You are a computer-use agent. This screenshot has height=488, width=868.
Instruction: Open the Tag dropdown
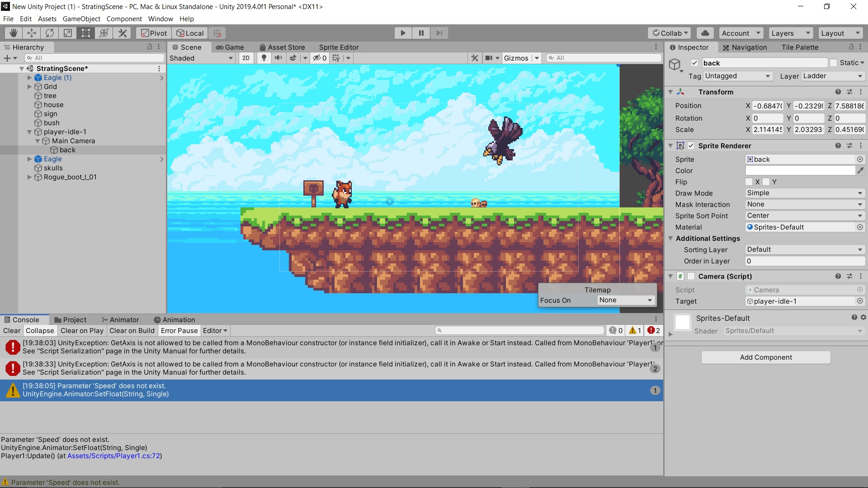click(x=738, y=76)
